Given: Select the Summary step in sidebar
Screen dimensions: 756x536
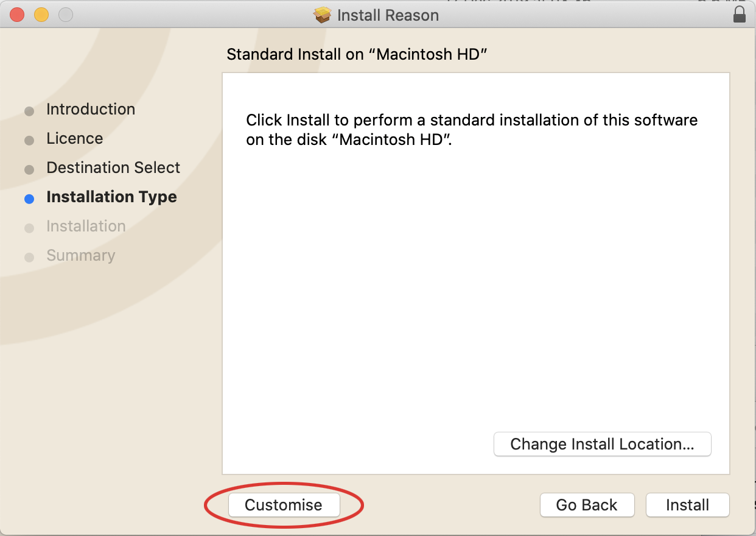Looking at the screenshot, I should (x=80, y=255).
